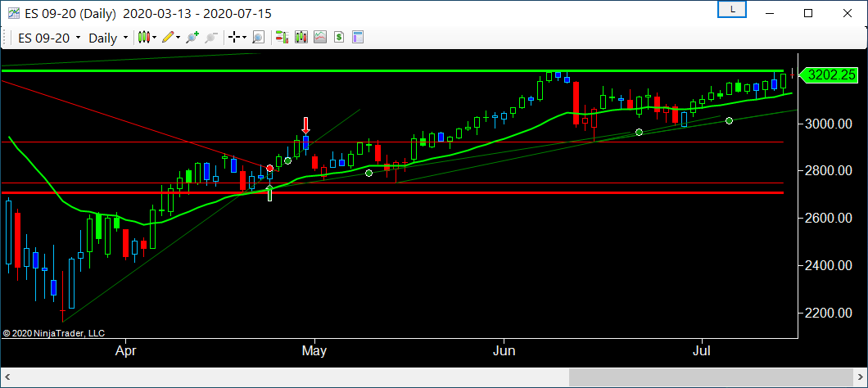Expand the chart style dropdown arrow
Image resolution: width=868 pixels, height=388 pixels.
click(x=155, y=38)
